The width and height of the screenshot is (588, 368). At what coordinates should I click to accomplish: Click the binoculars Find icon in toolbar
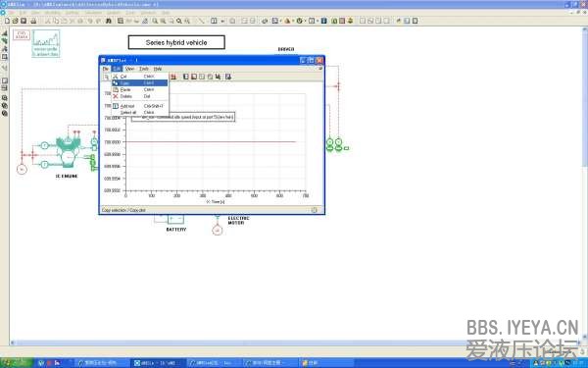[x=109, y=21]
